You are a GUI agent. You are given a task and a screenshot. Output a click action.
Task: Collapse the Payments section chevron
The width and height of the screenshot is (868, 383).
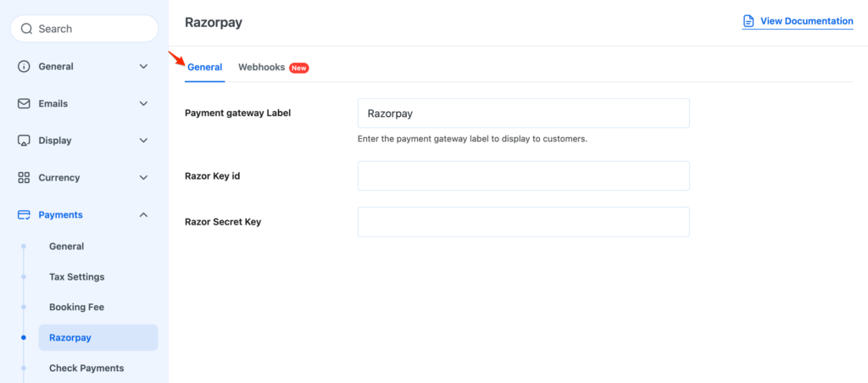coord(143,215)
